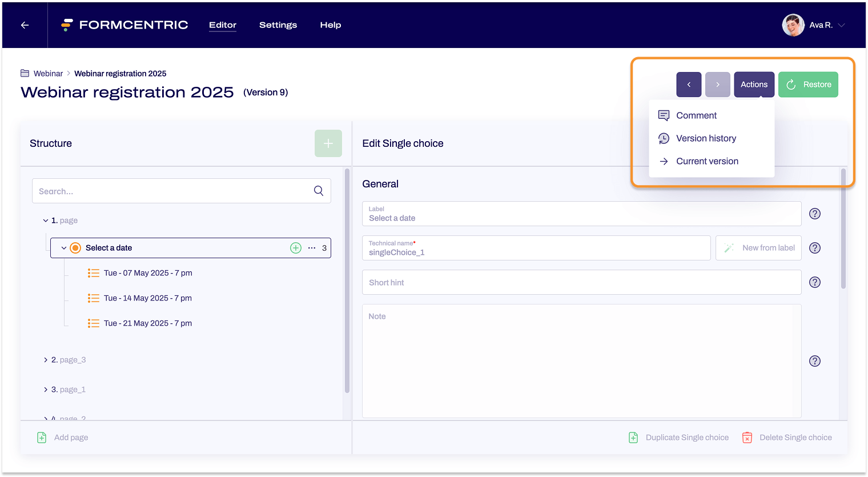Click inside the Short hint input field
This screenshot has width=868, height=477.
pos(581,282)
